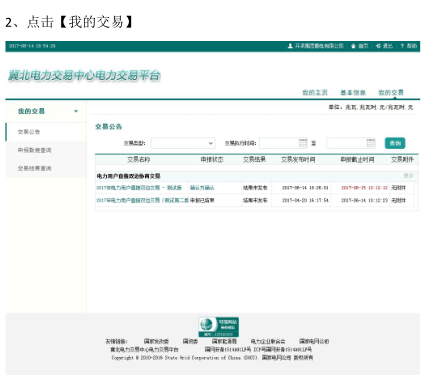422x389 pixels.
Task: Collapse the 我的交易 sidebar section arrow
Action: point(76,111)
